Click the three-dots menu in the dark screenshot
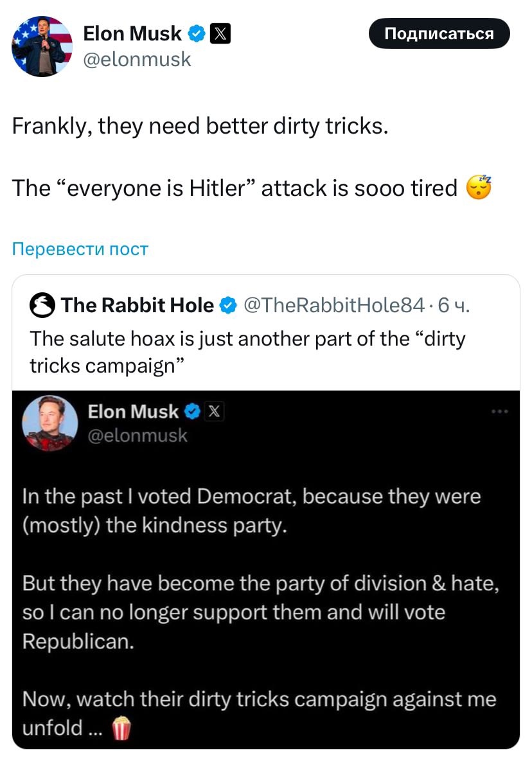The image size is (532, 769). pos(499,412)
